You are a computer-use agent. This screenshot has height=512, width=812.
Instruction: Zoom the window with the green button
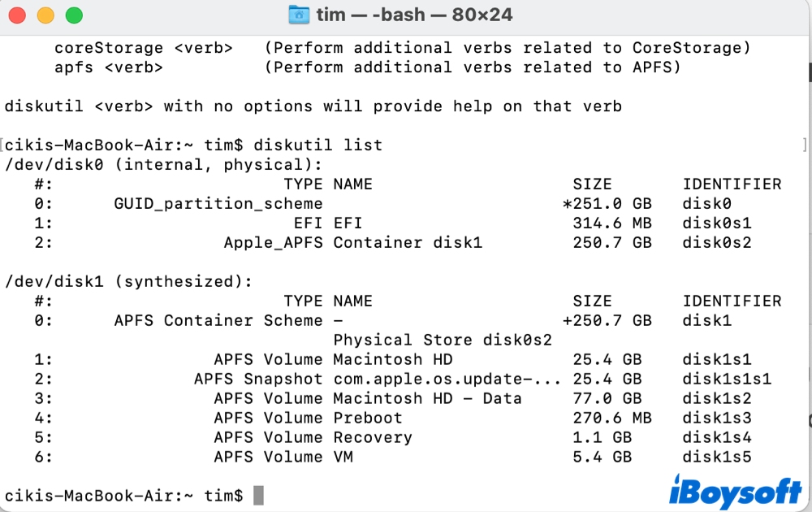pos(74,15)
